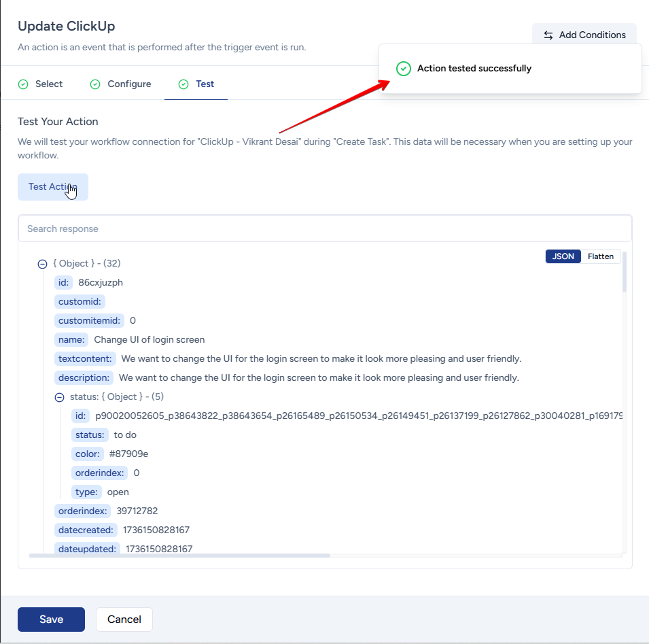Save the ClickUp action
The height and width of the screenshot is (644, 649).
click(51, 620)
